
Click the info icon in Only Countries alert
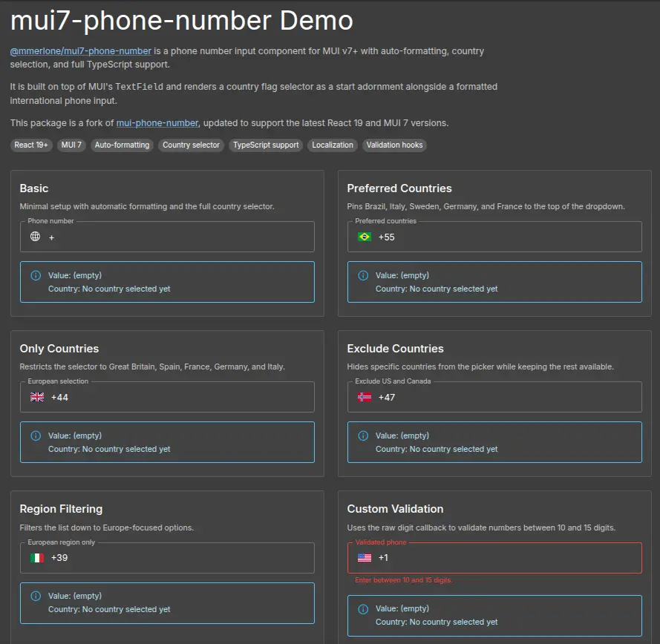coord(36,436)
